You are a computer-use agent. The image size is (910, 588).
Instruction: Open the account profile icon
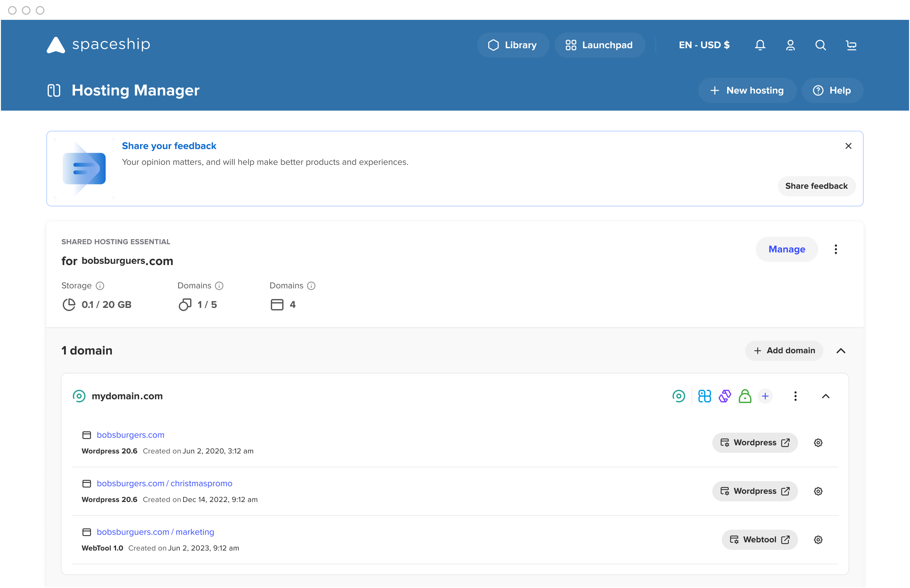[x=790, y=45]
